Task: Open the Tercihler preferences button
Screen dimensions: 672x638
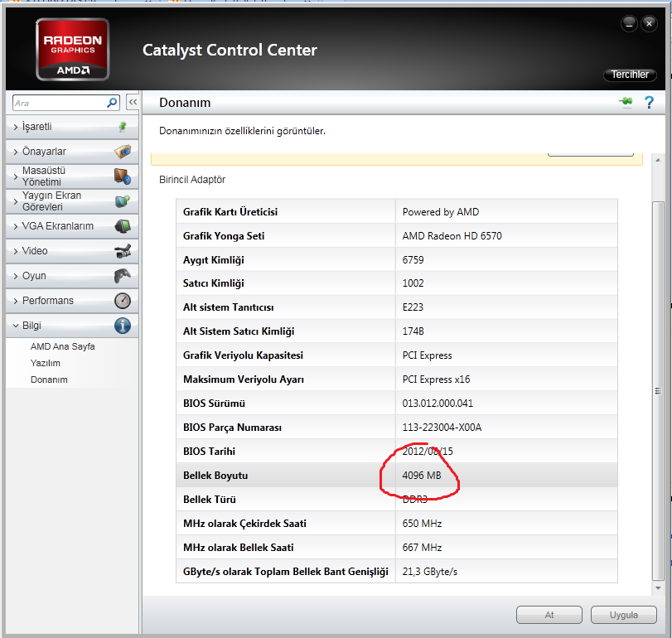Action: (630, 75)
